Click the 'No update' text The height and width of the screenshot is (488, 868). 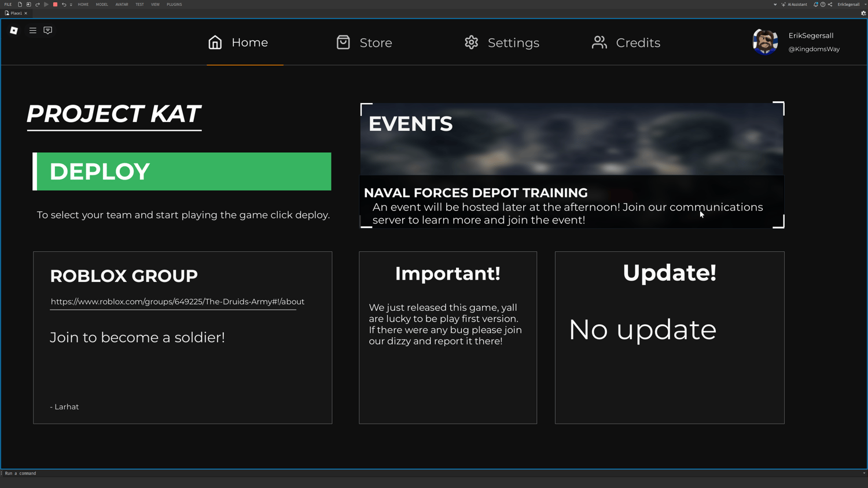(x=642, y=329)
